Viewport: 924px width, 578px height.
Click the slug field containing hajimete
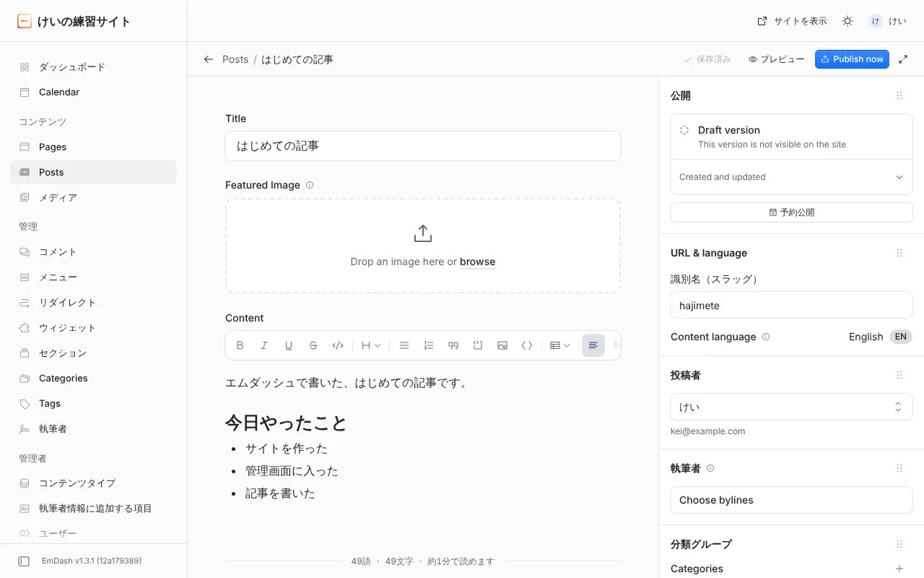791,306
